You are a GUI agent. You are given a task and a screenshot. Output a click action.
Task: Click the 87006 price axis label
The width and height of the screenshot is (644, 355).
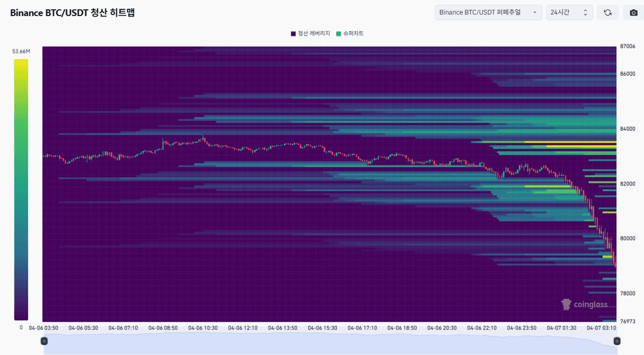627,46
